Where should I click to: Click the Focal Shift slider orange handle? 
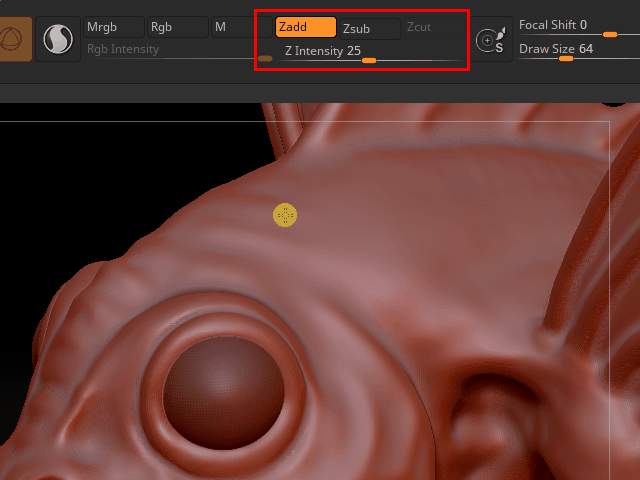609,35
